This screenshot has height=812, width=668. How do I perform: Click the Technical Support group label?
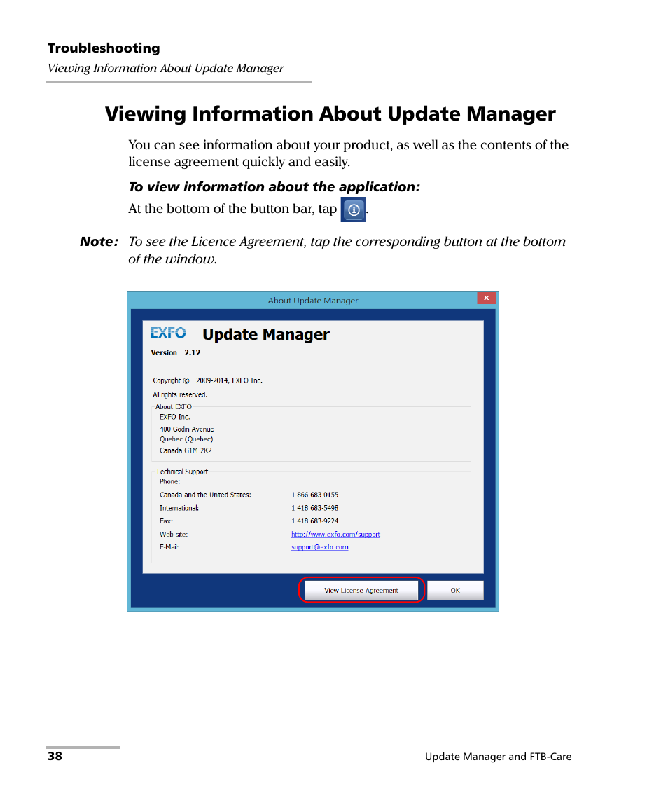(181, 472)
